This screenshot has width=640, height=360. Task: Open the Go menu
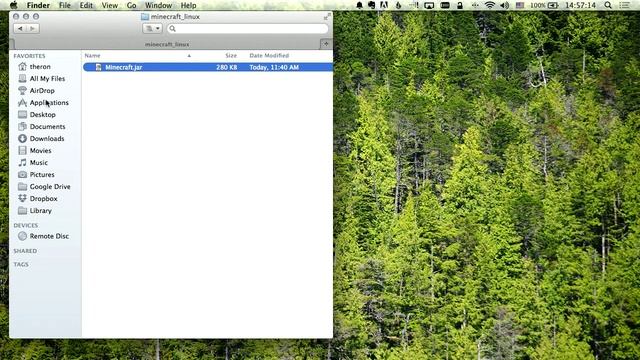(131, 5)
